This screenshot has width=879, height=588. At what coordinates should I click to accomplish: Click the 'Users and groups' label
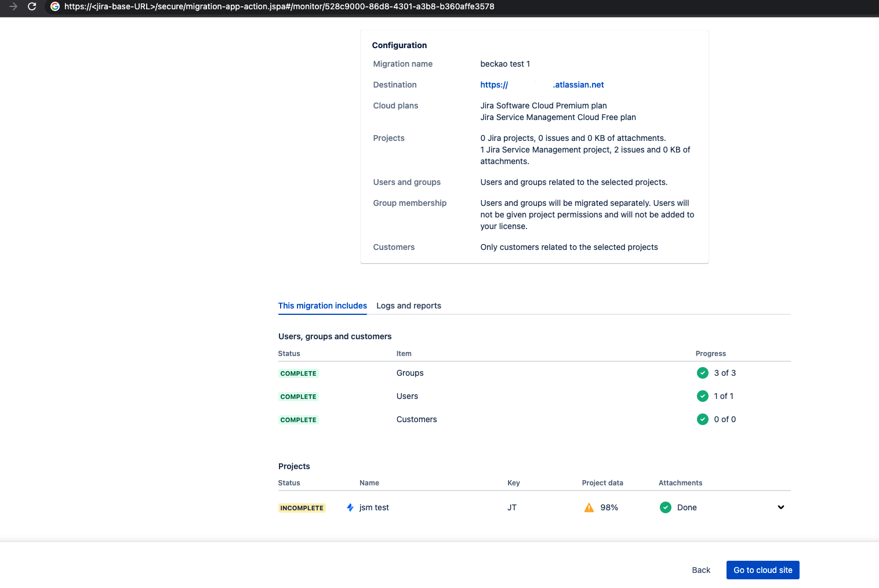tap(407, 182)
